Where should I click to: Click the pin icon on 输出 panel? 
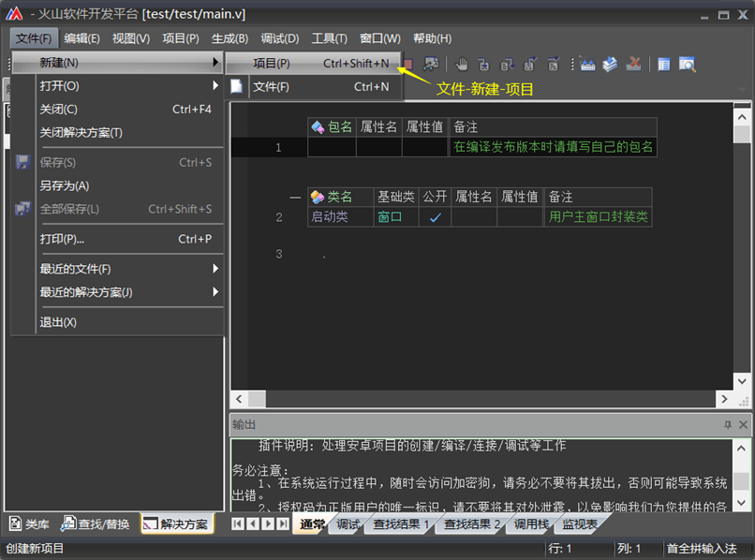click(x=728, y=425)
